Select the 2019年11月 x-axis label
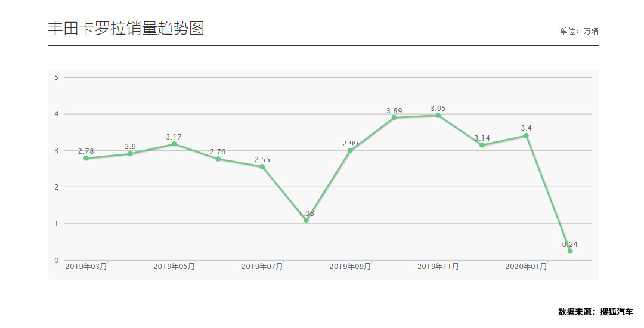644x328 pixels. tap(438, 267)
